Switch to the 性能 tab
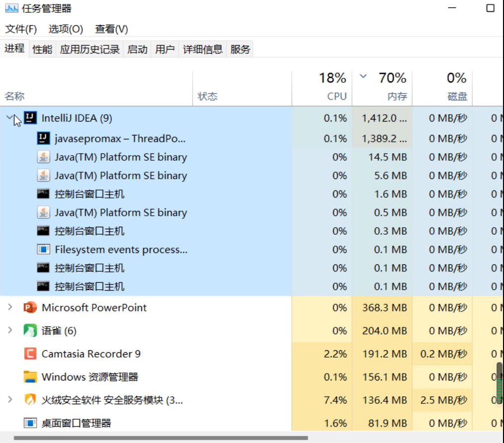Viewport: 504px width, 443px height. (x=42, y=49)
